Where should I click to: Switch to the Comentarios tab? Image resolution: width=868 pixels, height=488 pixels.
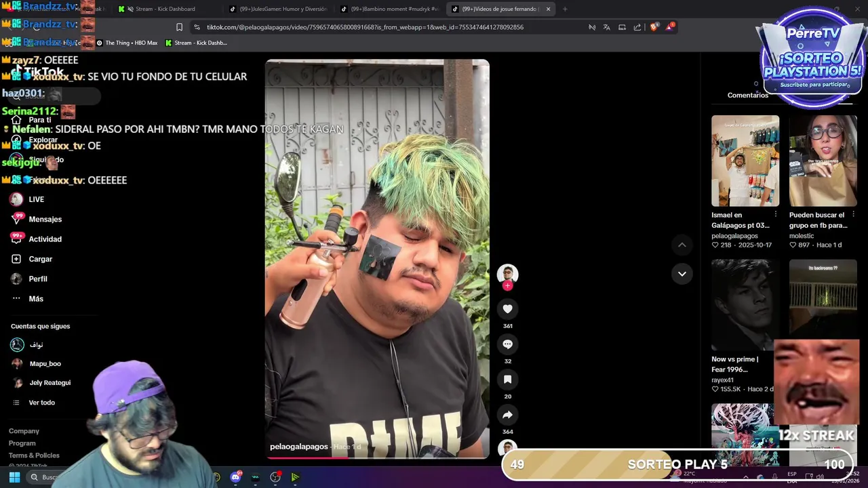tap(747, 96)
